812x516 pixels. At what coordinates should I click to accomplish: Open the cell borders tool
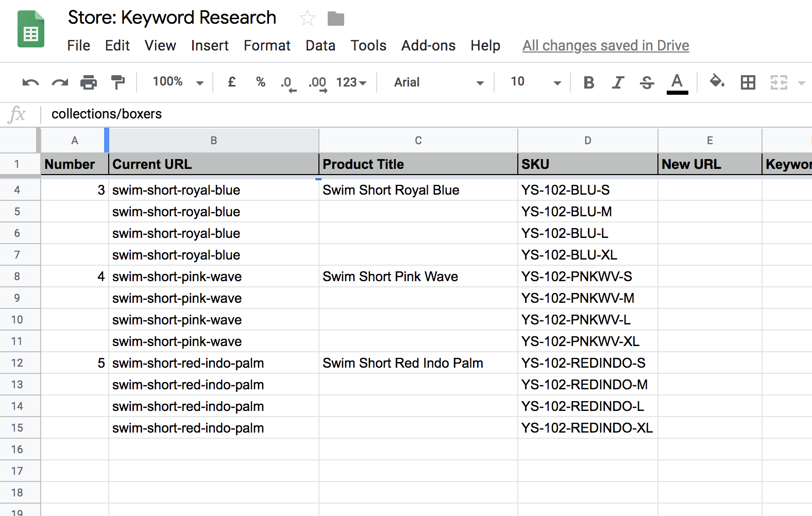pyautogui.click(x=748, y=82)
